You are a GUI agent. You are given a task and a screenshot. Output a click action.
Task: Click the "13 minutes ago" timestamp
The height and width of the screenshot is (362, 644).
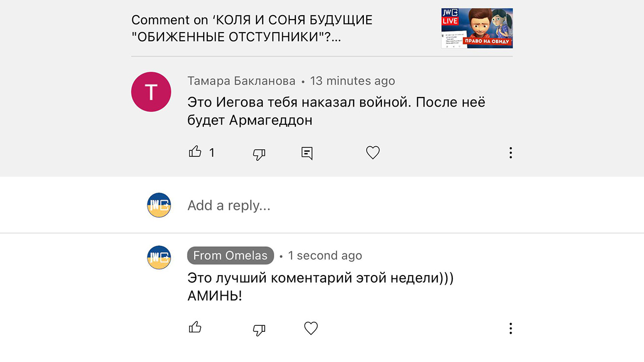tap(352, 81)
